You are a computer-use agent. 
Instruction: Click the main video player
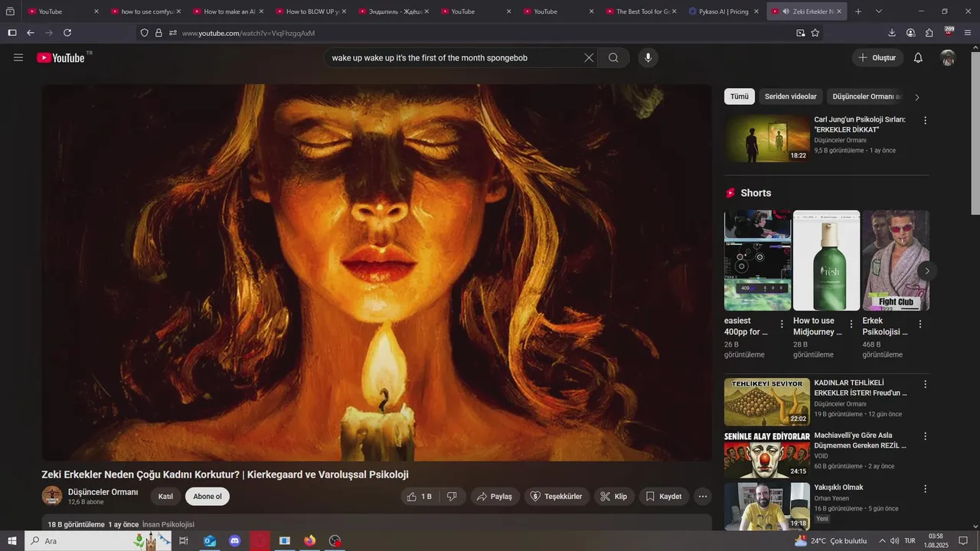[x=377, y=272]
